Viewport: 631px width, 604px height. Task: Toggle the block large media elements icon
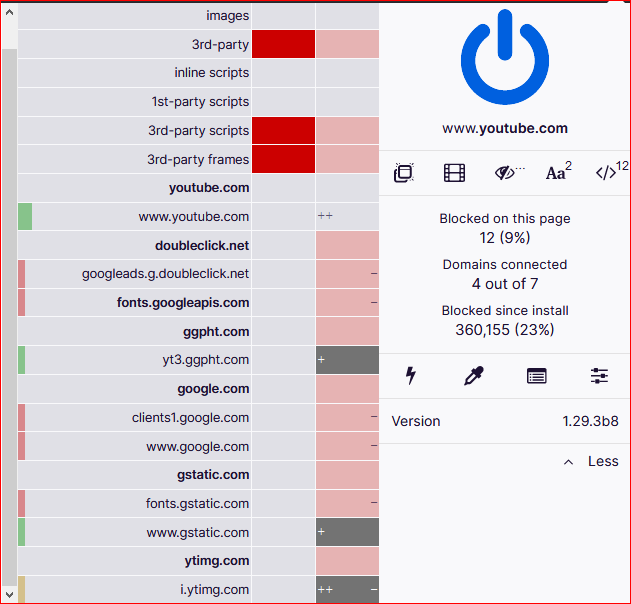pyautogui.click(x=454, y=173)
